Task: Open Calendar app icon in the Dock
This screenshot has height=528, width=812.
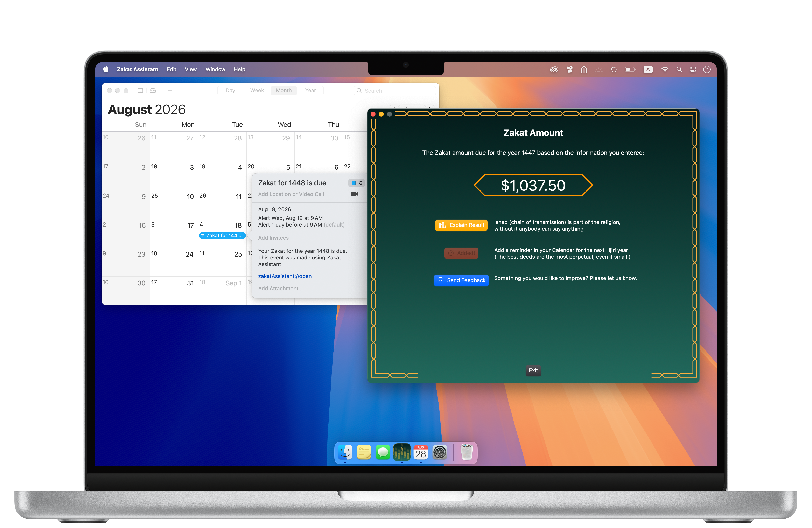Action: [420, 453]
